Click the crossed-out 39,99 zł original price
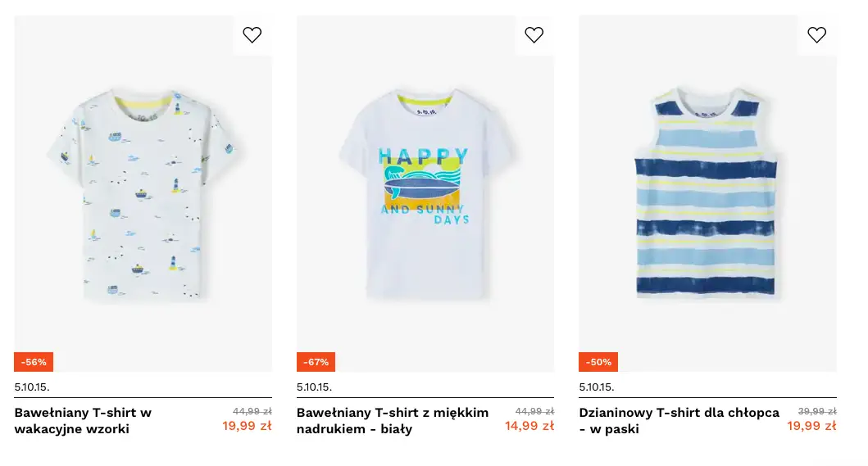The height and width of the screenshot is (466, 868). (x=817, y=411)
